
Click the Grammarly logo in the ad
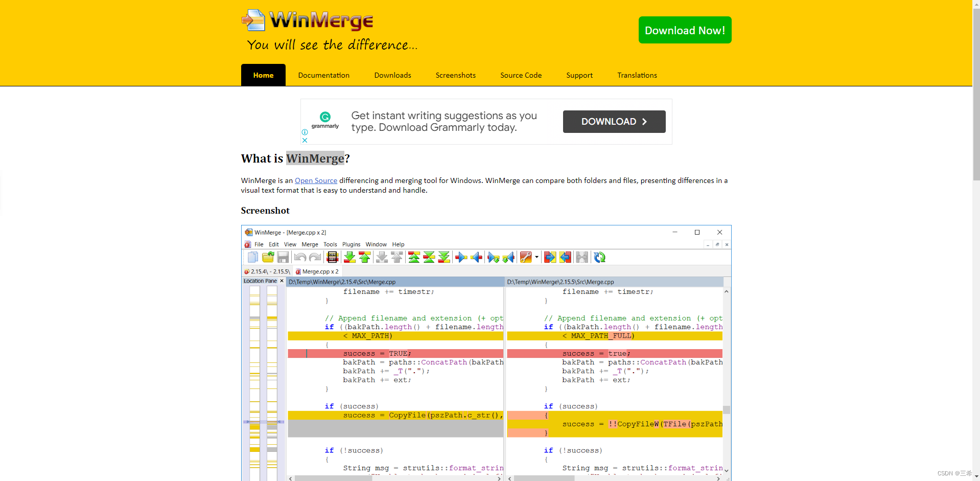click(x=325, y=121)
